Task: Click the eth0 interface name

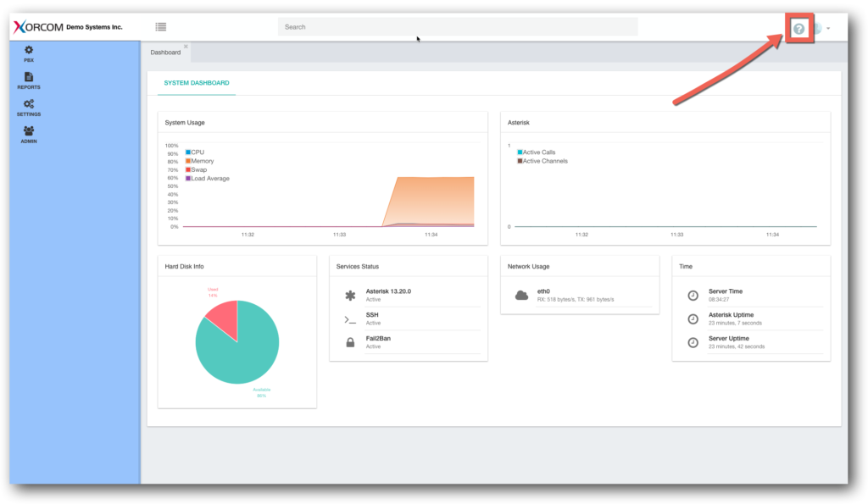Action: [x=543, y=291]
